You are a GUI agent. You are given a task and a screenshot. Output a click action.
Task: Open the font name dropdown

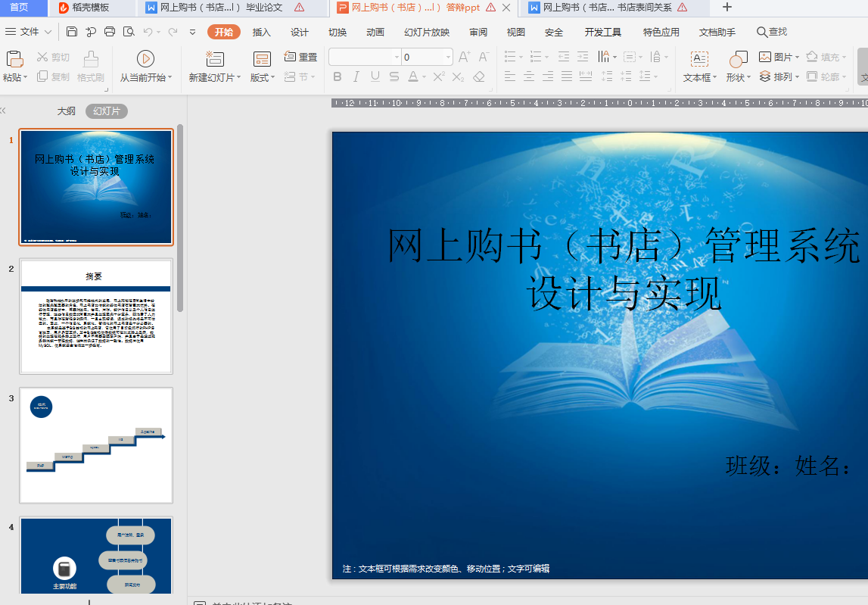pyautogui.click(x=397, y=57)
